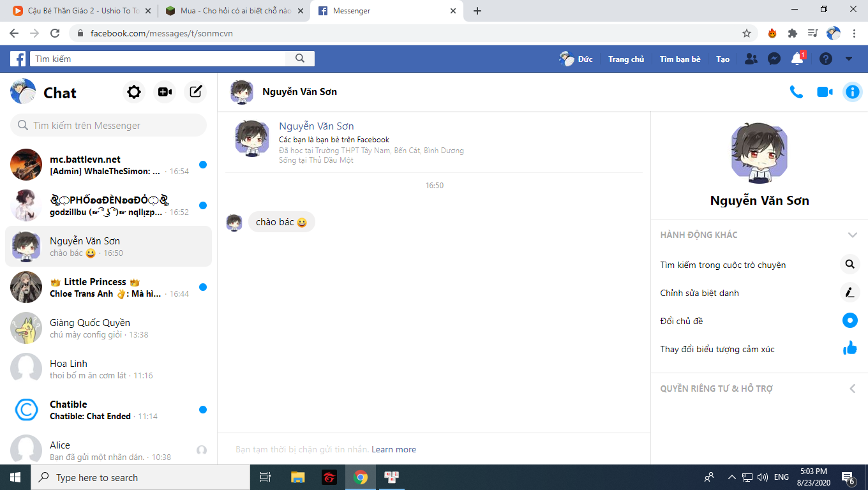The width and height of the screenshot is (868, 490).
Task: Expand Quyền riêng tư & hỗ trợ
Action: [852, 389]
